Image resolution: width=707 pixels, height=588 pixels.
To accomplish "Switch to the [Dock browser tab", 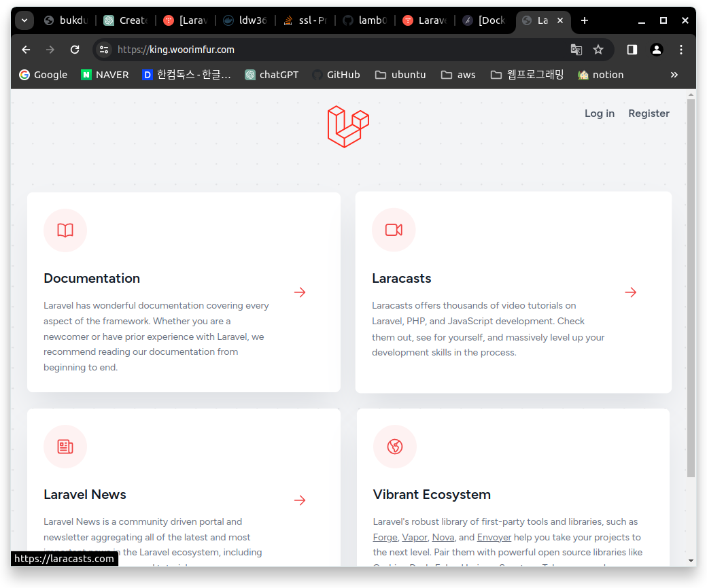I will [485, 20].
